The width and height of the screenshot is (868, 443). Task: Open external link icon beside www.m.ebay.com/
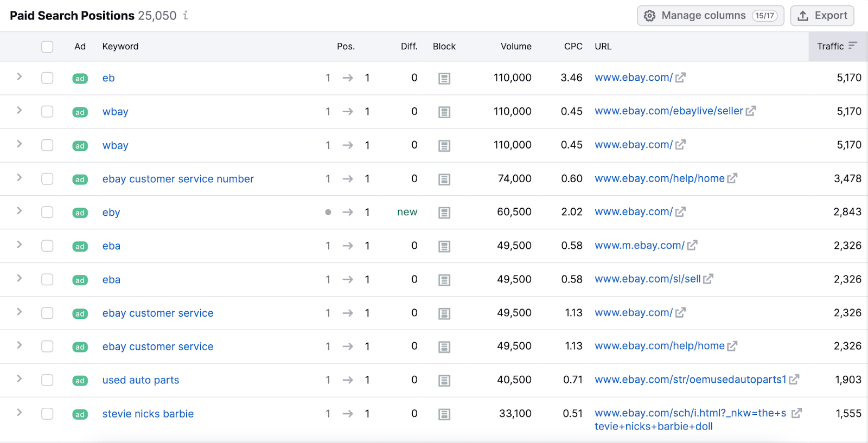[x=692, y=246]
